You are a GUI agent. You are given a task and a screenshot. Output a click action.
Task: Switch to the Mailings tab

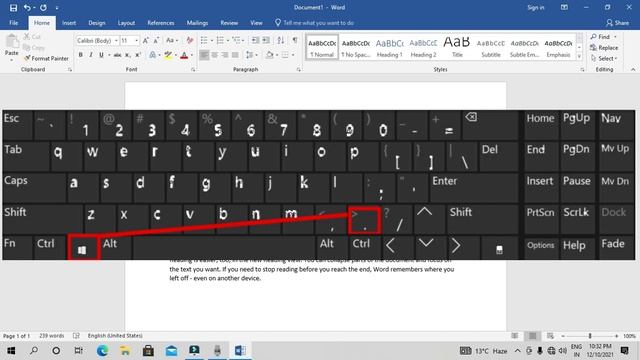pyautogui.click(x=197, y=23)
